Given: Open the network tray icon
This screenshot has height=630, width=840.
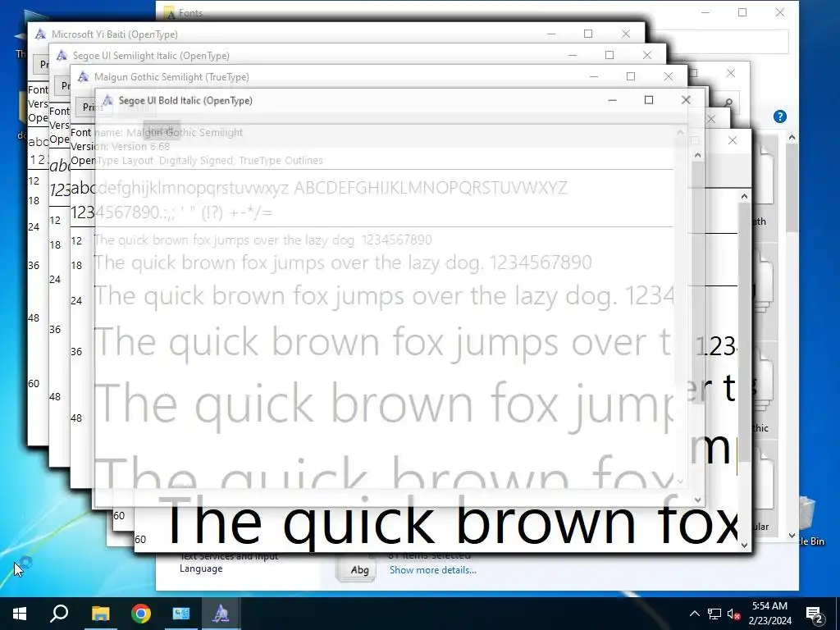Looking at the screenshot, I should (x=714, y=614).
